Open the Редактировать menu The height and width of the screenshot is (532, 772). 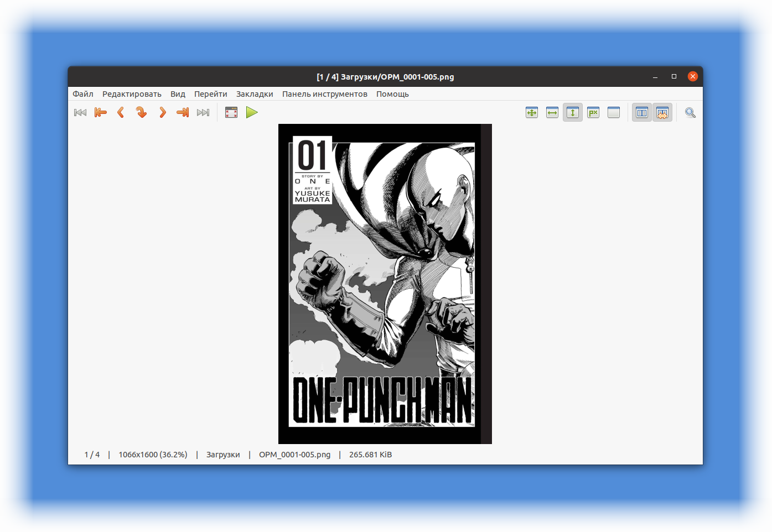(x=132, y=94)
